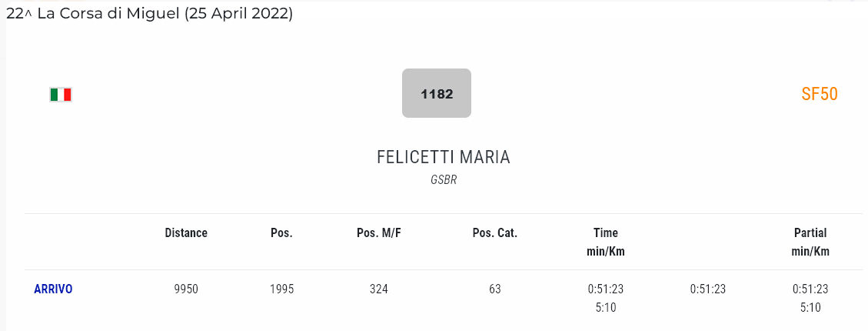This screenshot has width=868, height=331.
Task: Click the 5:10 pace under Partial
Action: tap(810, 307)
